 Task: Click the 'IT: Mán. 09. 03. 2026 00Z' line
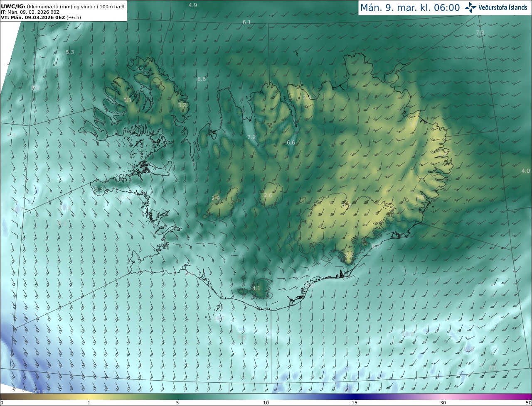(x=30, y=12)
